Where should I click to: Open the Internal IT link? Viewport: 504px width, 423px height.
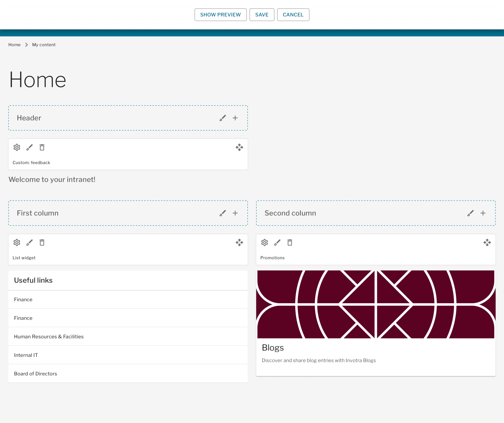[26, 355]
